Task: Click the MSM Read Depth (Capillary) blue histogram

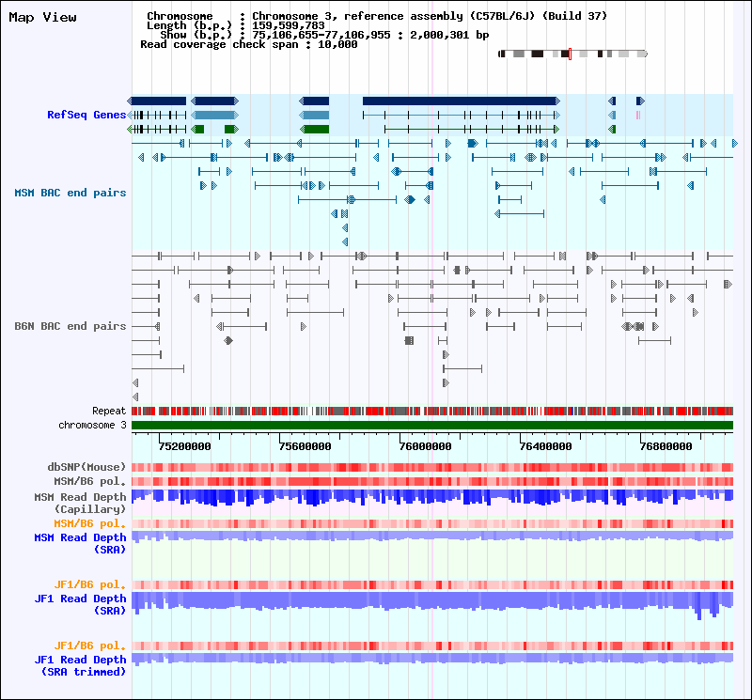Action: pos(432,498)
